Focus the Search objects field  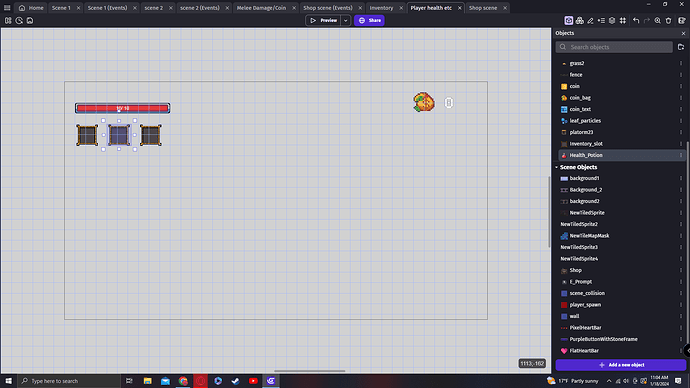tap(614, 47)
